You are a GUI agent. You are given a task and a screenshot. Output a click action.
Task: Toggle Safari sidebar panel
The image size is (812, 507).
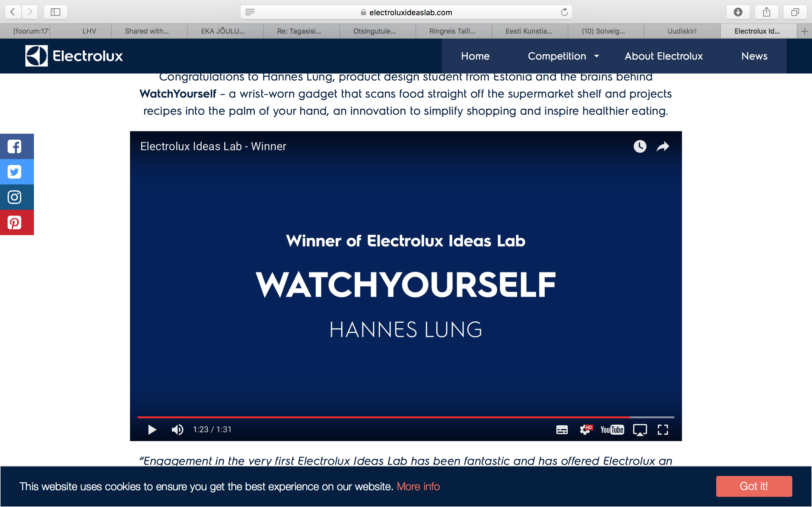click(x=56, y=12)
